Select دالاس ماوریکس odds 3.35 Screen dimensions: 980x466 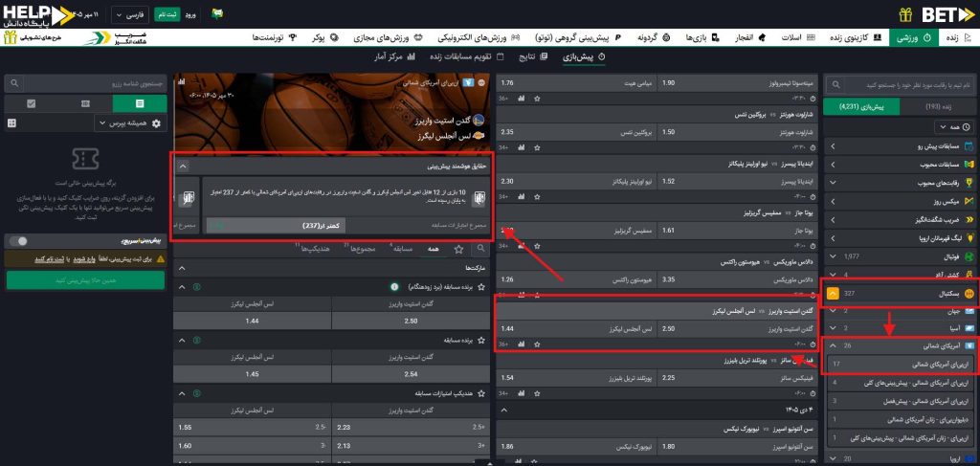(x=739, y=279)
